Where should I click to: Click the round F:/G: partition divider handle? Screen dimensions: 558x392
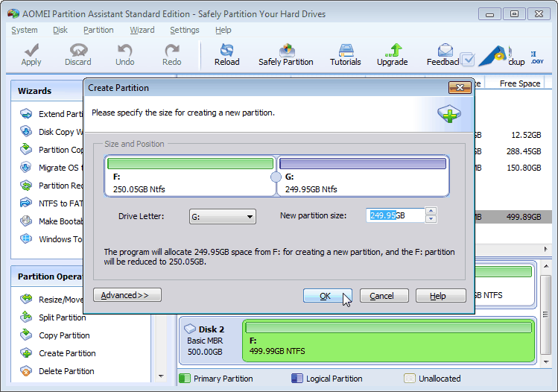pyautogui.click(x=276, y=177)
